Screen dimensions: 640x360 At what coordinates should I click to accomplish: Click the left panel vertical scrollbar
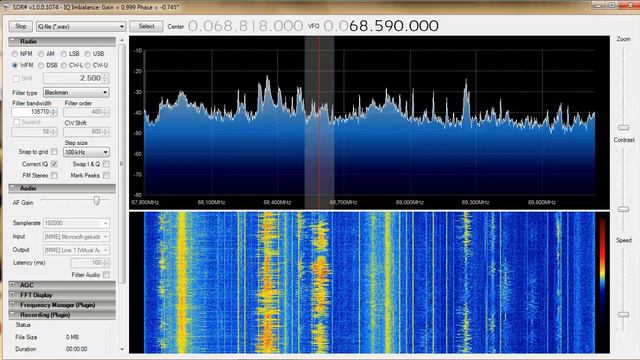pyautogui.click(x=122, y=163)
